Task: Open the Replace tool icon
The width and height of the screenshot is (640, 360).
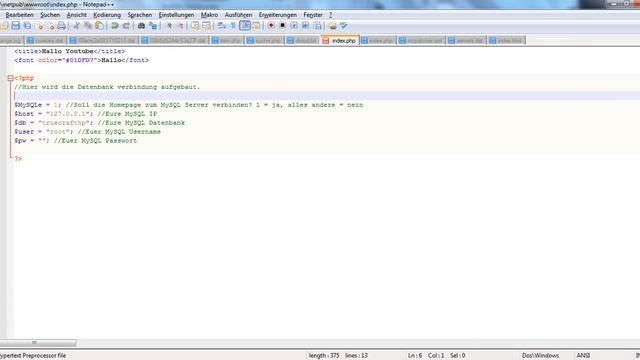Action: point(153,26)
